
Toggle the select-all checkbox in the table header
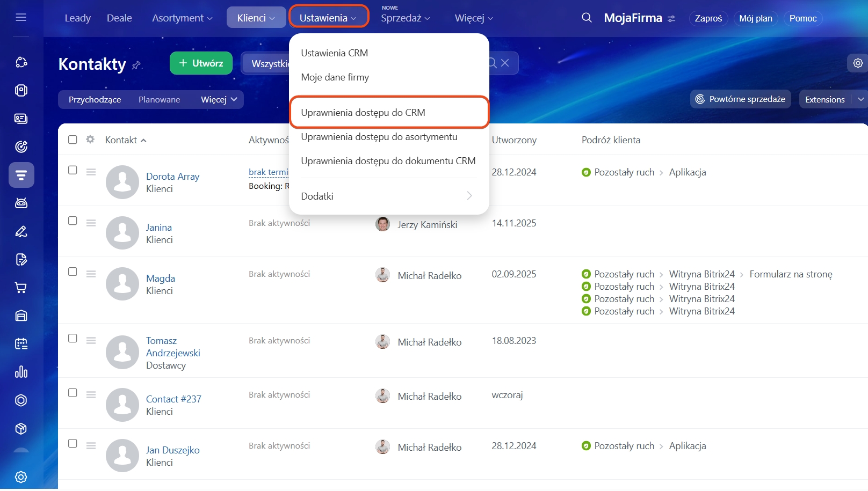pyautogui.click(x=73, y=140)
